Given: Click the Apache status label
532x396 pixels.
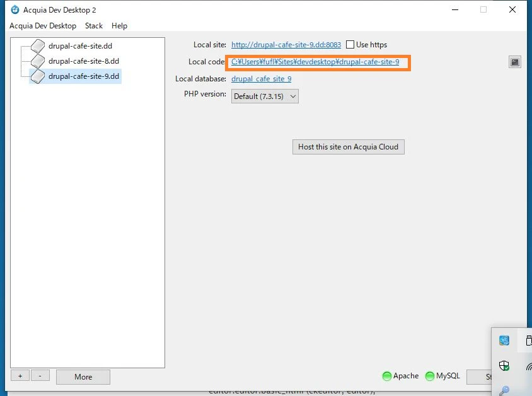Looking at the screenshot, I should pos(406,376).
